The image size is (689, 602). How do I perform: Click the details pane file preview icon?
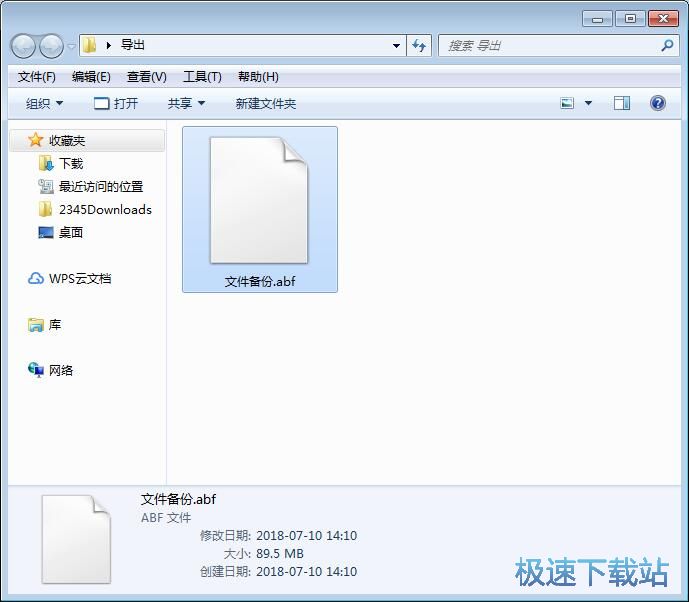tap(76, 539)
